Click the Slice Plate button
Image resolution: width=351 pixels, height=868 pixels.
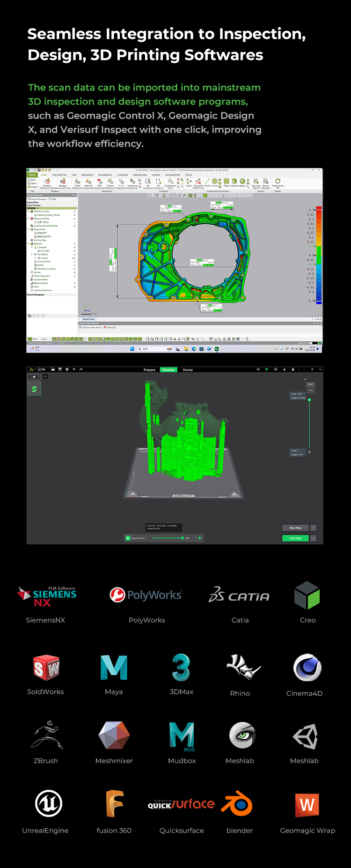tap(295, 528)
